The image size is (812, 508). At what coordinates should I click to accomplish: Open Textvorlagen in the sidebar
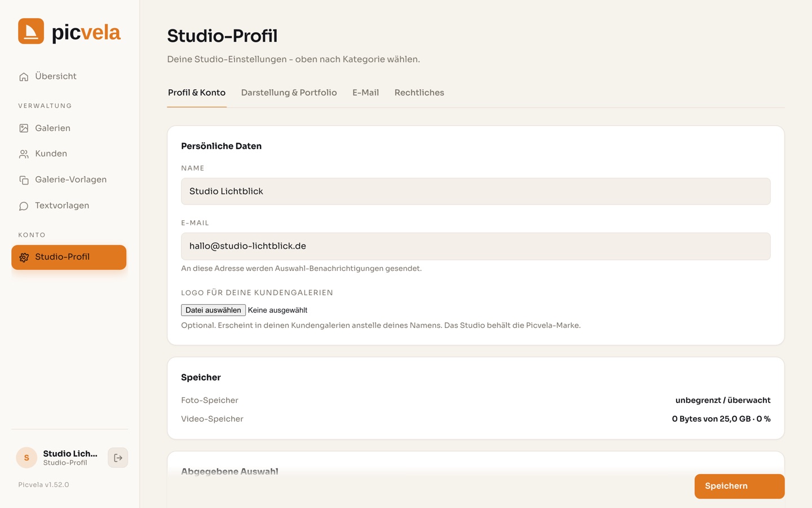point(69,205)
